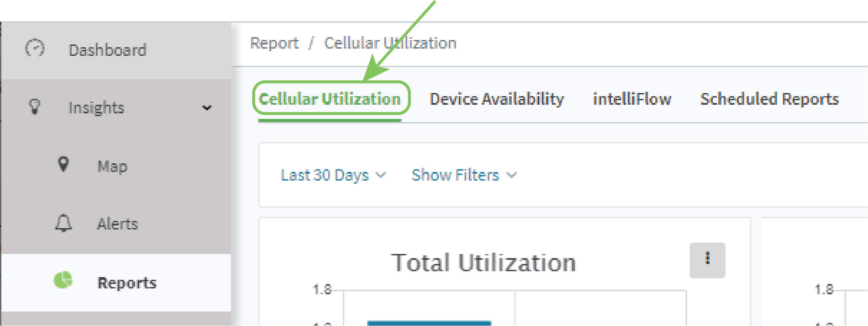Click the Map pin icon
This screenshot has width=868, height=326.
point(63,164)
